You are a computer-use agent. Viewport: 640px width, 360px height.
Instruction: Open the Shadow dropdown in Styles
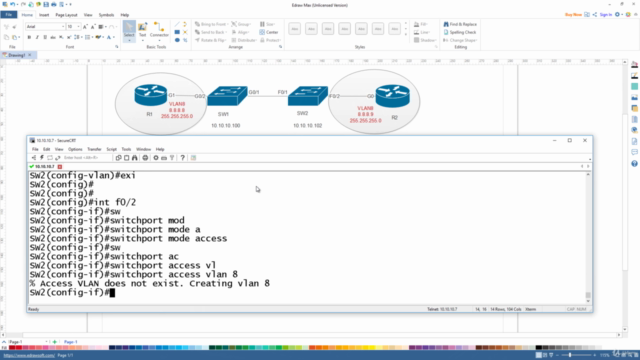(x=424, y=40)
